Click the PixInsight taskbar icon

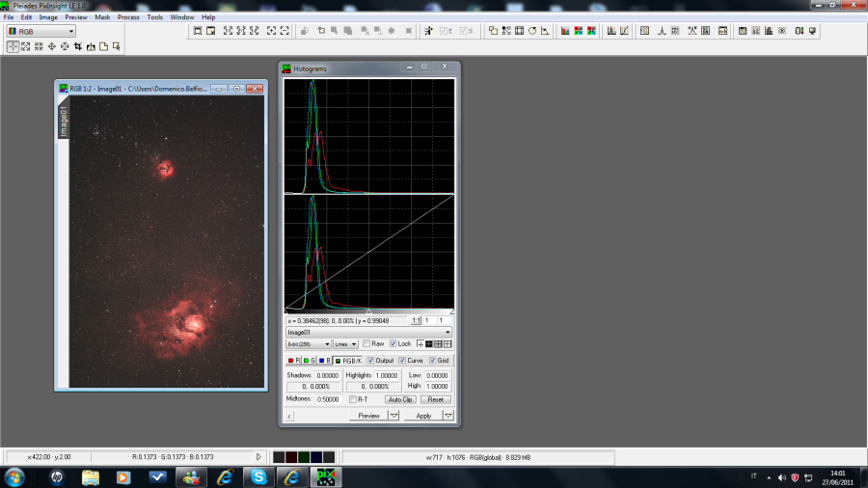pyautogui.click(x=326, y=477)
